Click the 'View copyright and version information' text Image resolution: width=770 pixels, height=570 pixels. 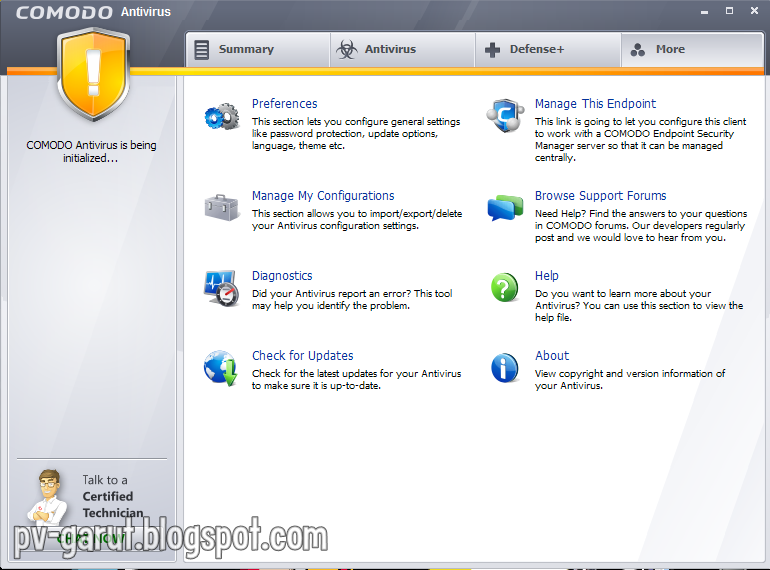pos(630,380)
